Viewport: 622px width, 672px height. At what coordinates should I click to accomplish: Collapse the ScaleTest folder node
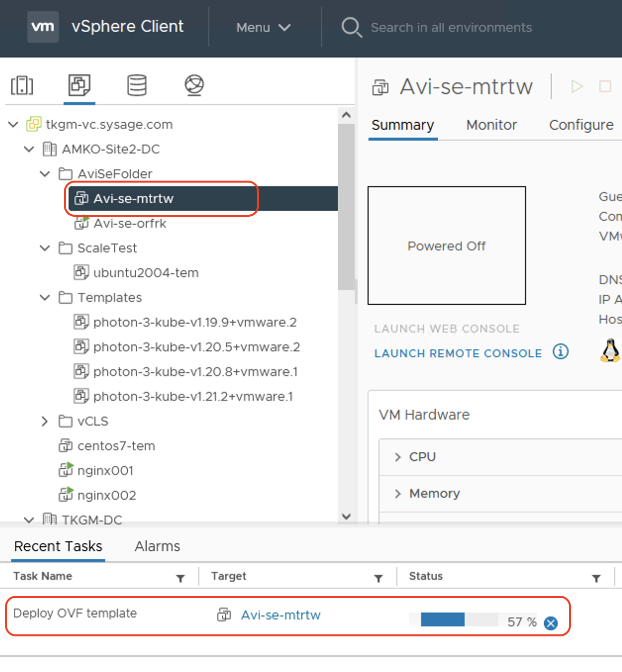45,248
